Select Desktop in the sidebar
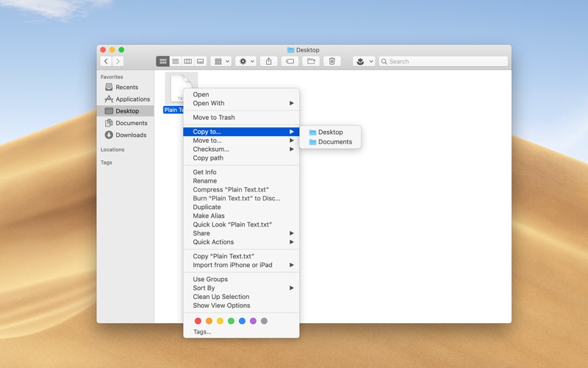Viewport: 588px width, 368px height. pos(125,111)
